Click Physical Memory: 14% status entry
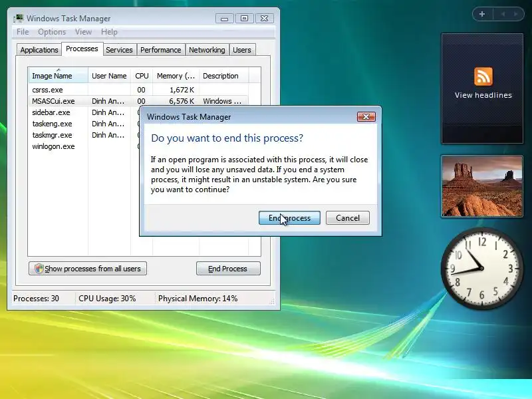532x399 pixels. pyautogui.click(x=198, y=299)
